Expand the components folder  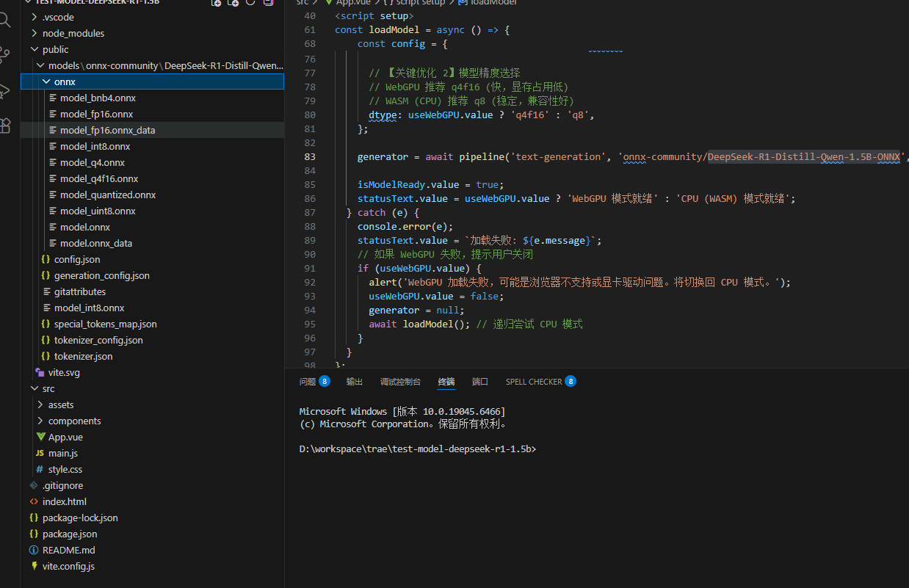coord(74,421)
